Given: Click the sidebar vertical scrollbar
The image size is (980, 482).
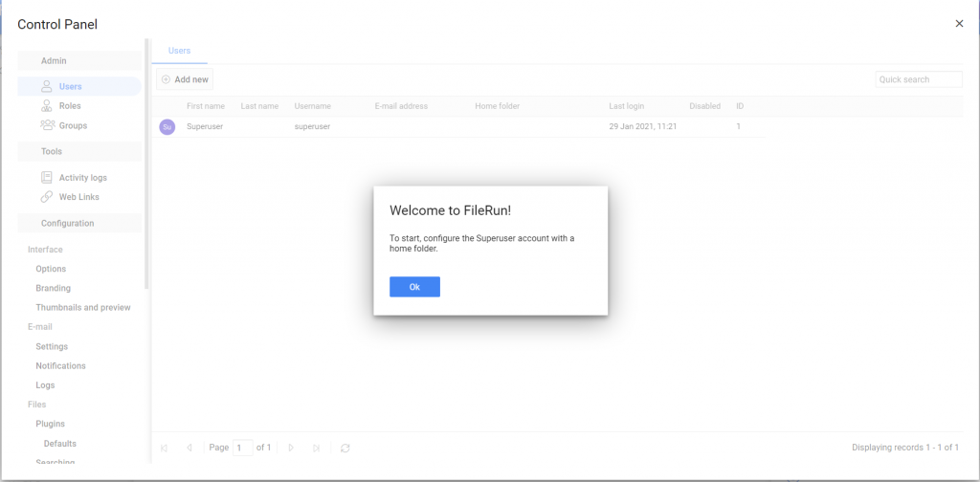Looking at the screenshot, I should coord(146,164).
